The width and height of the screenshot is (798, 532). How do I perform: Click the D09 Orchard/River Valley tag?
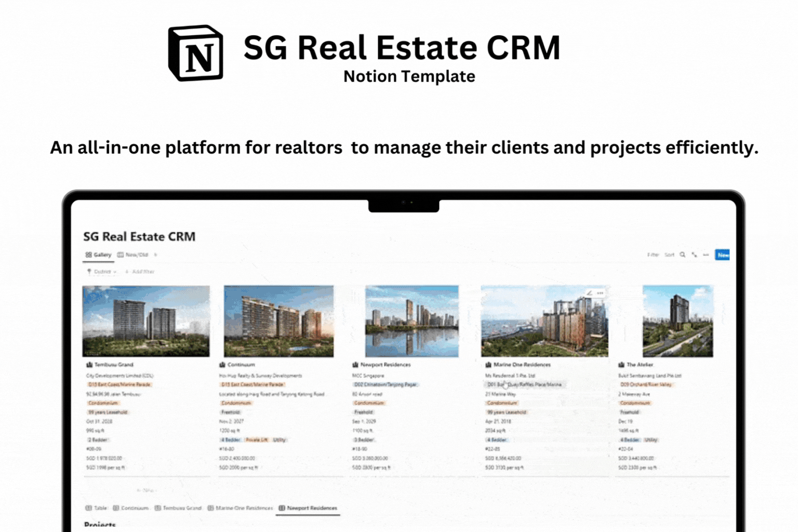point(646,384)
